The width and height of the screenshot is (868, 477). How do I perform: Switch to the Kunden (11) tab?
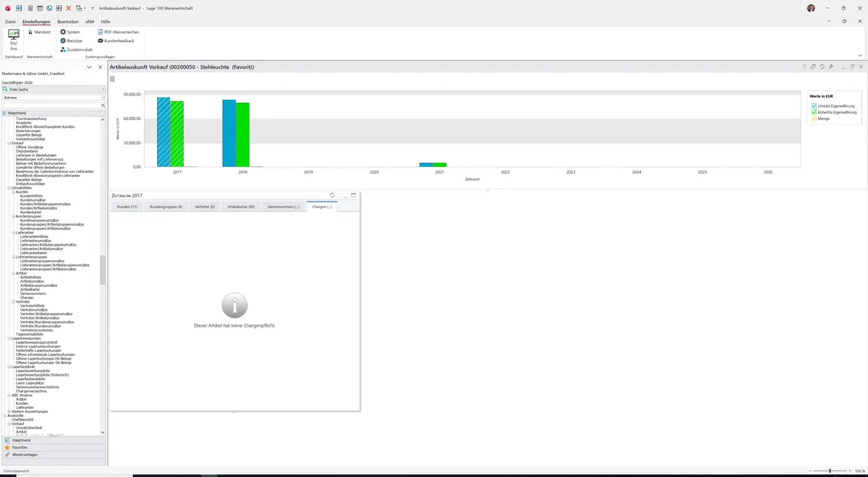127,207
